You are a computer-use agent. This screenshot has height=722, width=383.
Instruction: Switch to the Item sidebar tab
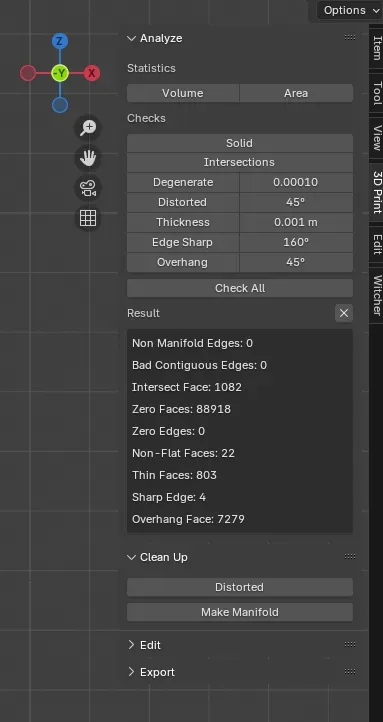click(x=377, y=48)
